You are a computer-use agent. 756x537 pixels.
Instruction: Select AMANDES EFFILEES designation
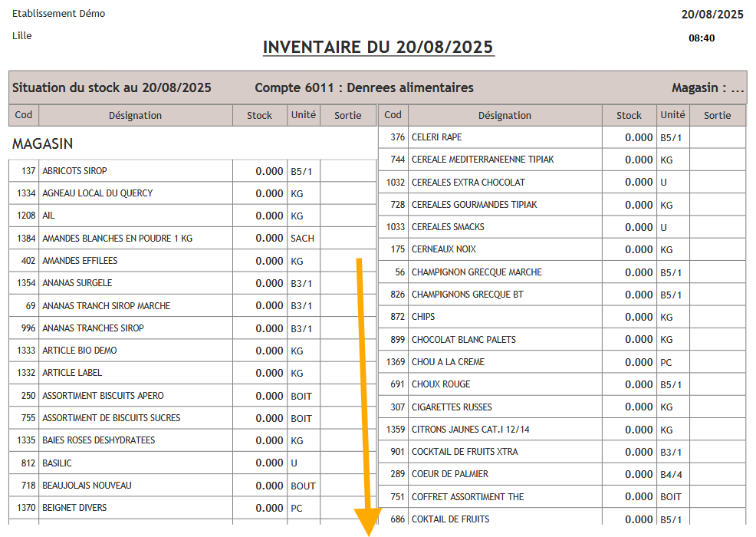tap(80, 261)
